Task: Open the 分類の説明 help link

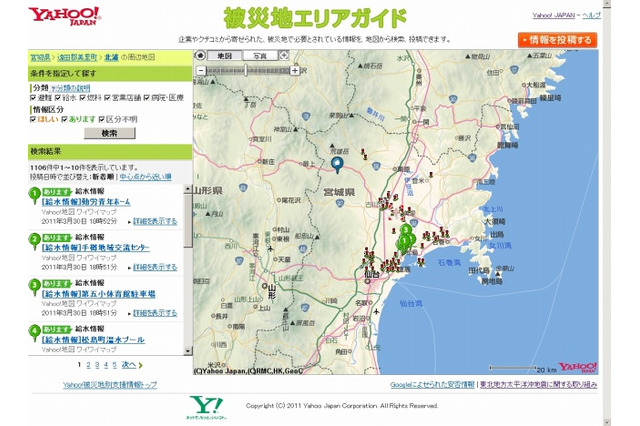Action: coord(70,88)
